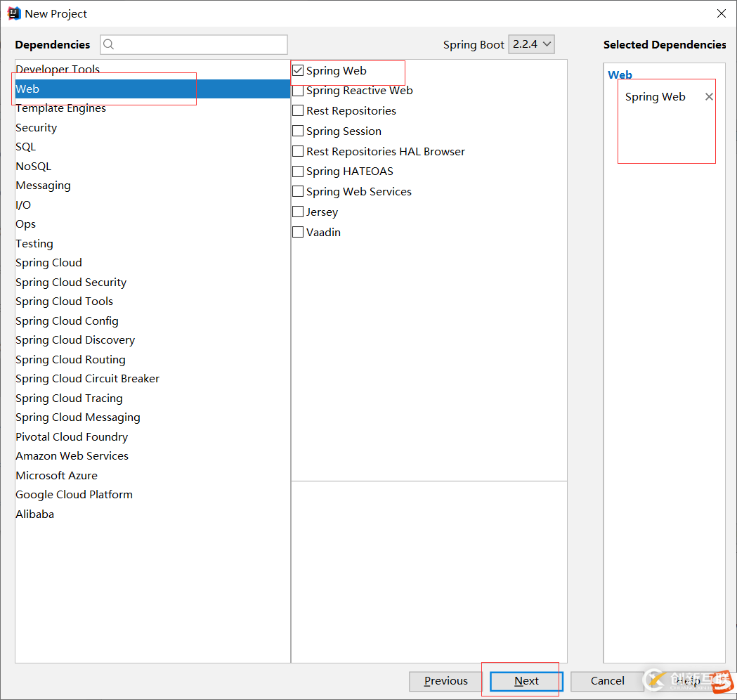Enable Rest Repositories HAL Browser
This screenshot has height=700, width=737.
tap(298, 151)
